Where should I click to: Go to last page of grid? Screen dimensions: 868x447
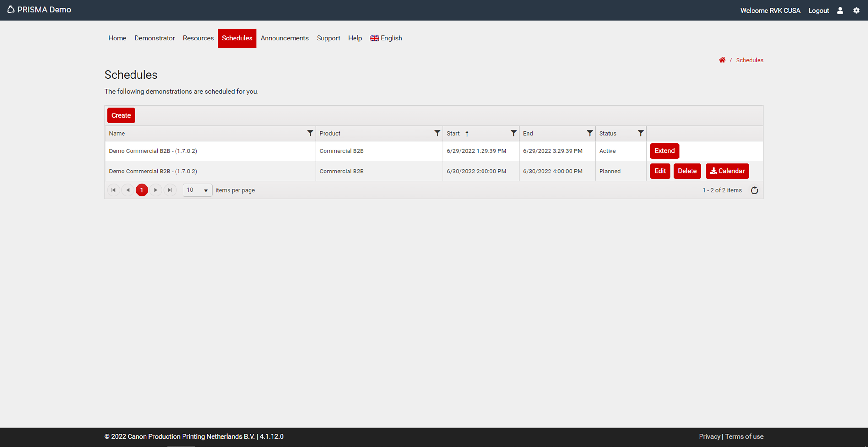click(170, 190)
